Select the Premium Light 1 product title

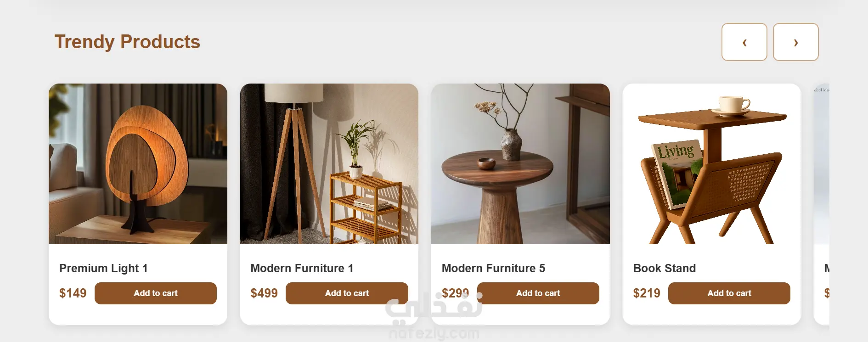103,268
